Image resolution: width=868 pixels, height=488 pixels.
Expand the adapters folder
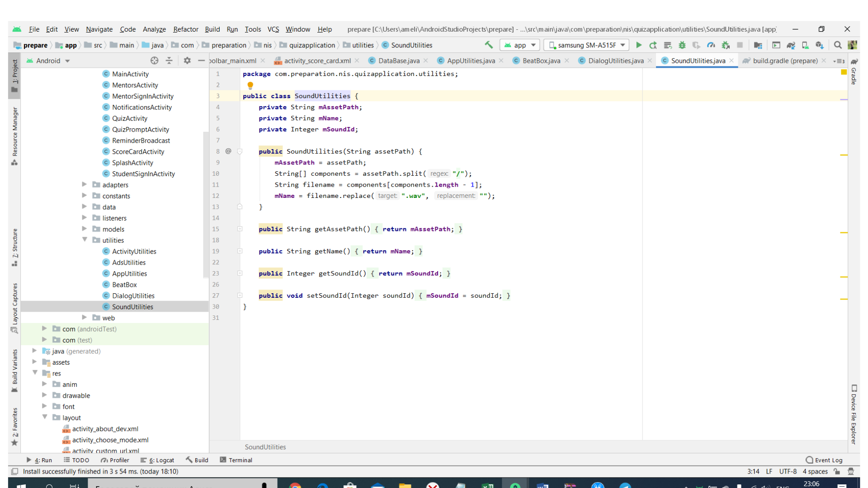click(85, 184)
